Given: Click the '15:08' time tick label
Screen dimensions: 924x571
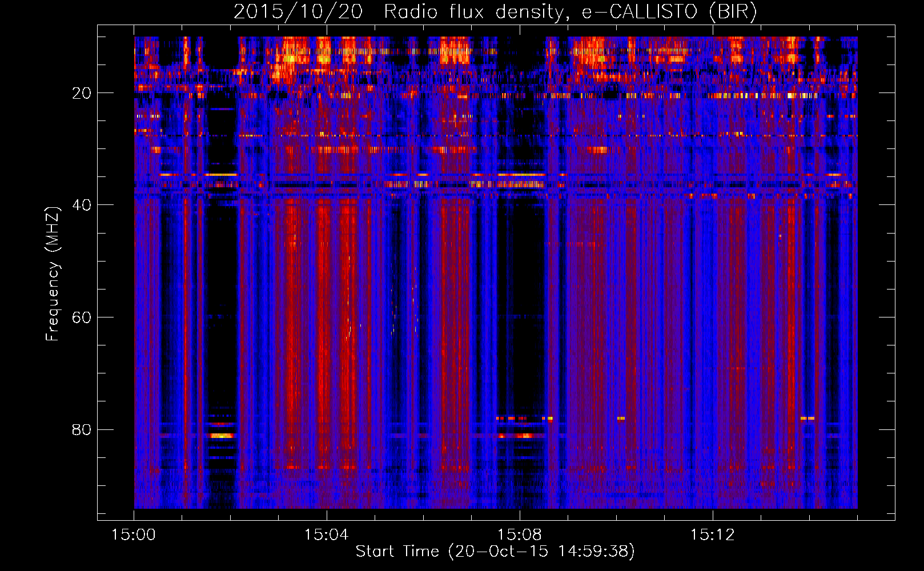Looking at the screenshot, I should click(519, 535).
